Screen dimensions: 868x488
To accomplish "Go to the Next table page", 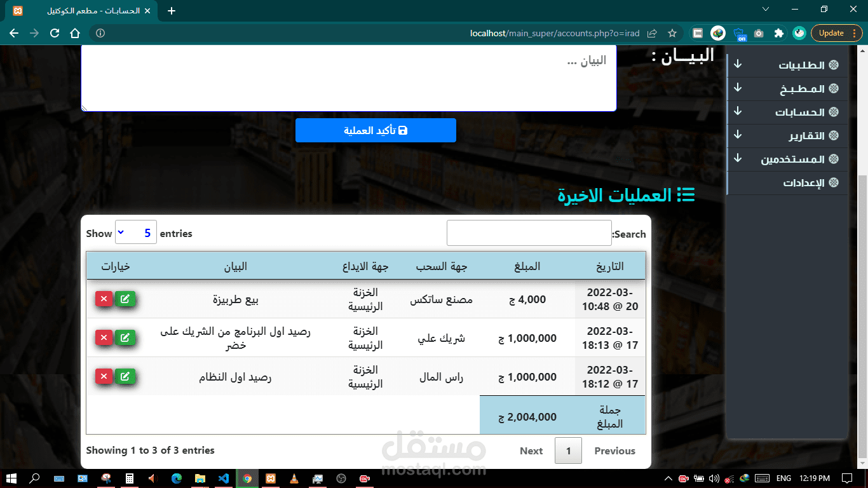I will point(531,451).
